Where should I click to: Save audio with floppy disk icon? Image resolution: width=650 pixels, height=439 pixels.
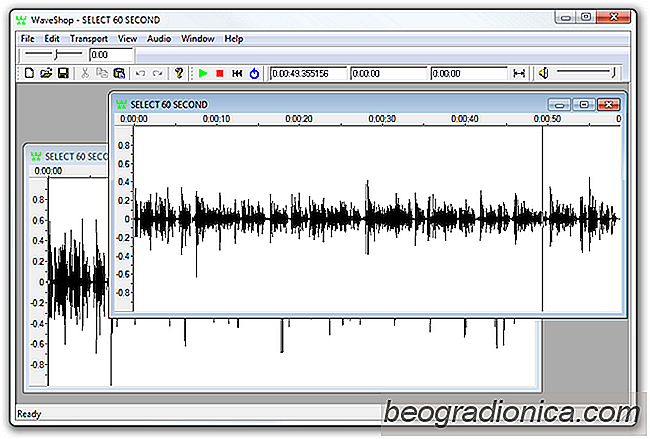click(63, 73)
